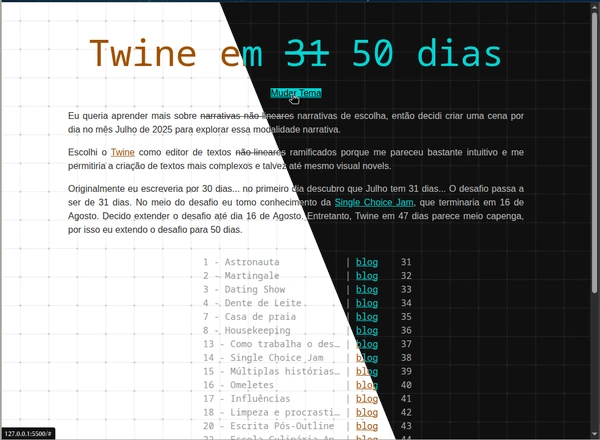This screenshot has height=440, width=600.
Task: Open blog link for Dente de Leite
Action: [367, 303]
